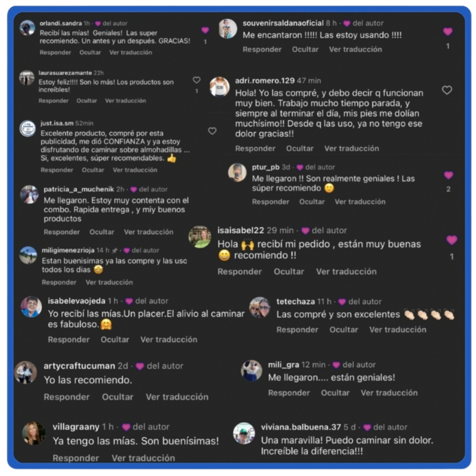Click Ver traducción under miligimenezrioja's comment
This screenshot has height=476, width=476.
(109, 283)
